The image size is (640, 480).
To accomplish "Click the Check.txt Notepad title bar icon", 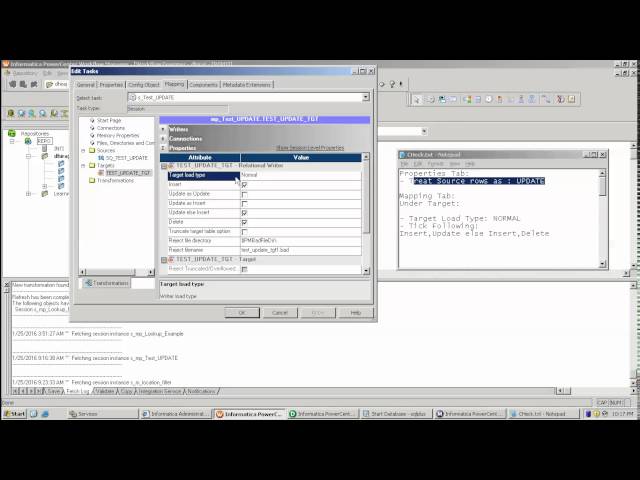I will [x=402, y=155].
